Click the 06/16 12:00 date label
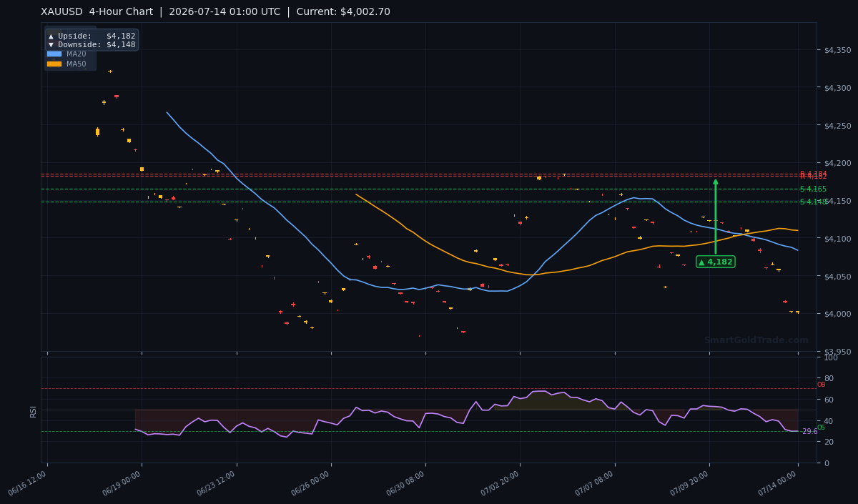Viewport: 858px width, 504px height. pos(27,483)
